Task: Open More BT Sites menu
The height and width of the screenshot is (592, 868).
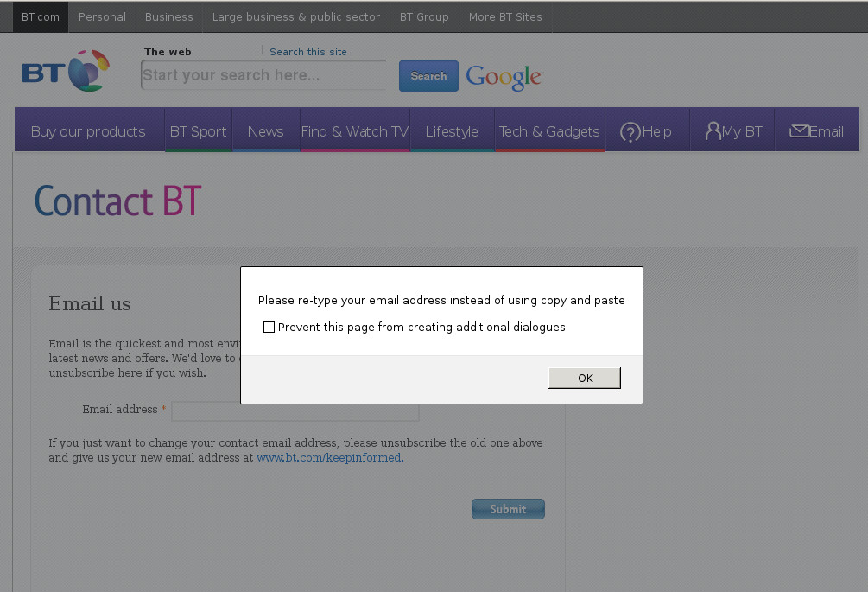Action: pyautogui.click(x=505, y=16)
